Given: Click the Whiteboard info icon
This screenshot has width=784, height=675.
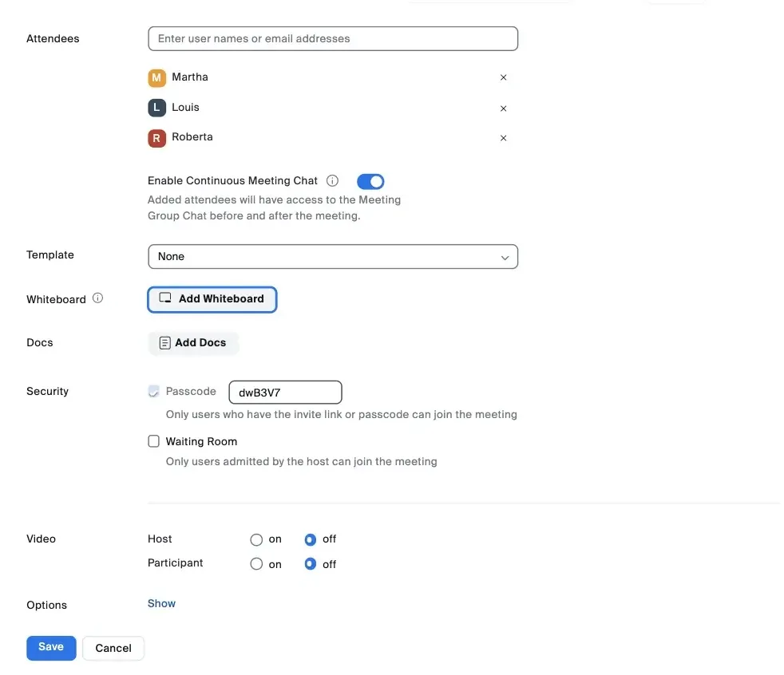Looking at the screenshot, I should (97, 298).
